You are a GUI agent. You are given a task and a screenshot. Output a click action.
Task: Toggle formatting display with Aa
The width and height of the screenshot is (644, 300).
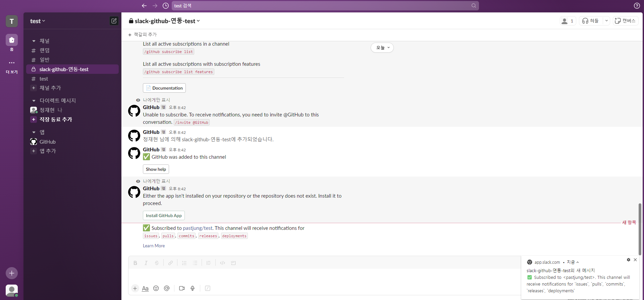pos(145,288)
